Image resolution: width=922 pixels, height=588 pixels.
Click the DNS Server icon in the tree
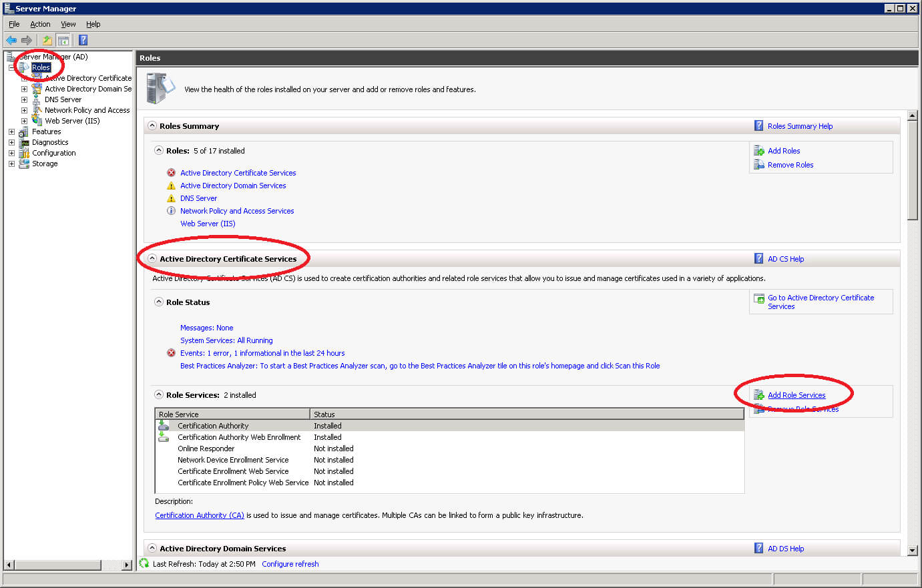[x=37, y=99]
